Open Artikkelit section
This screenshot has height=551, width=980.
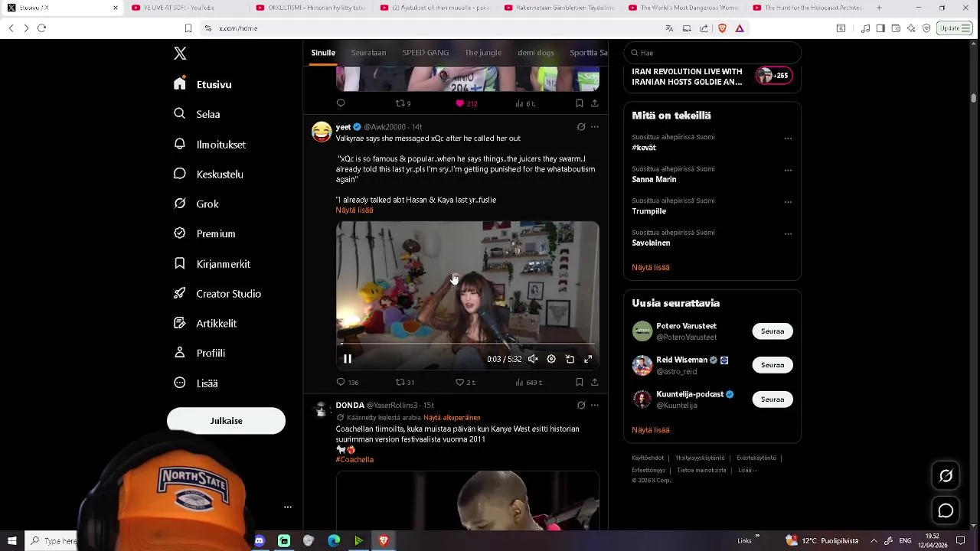pos(205,323)
